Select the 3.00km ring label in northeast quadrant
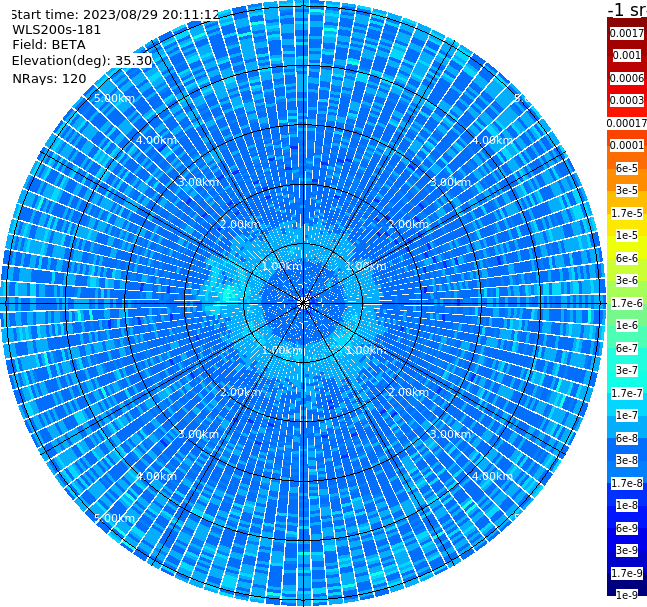 click(x=451, y=182)
